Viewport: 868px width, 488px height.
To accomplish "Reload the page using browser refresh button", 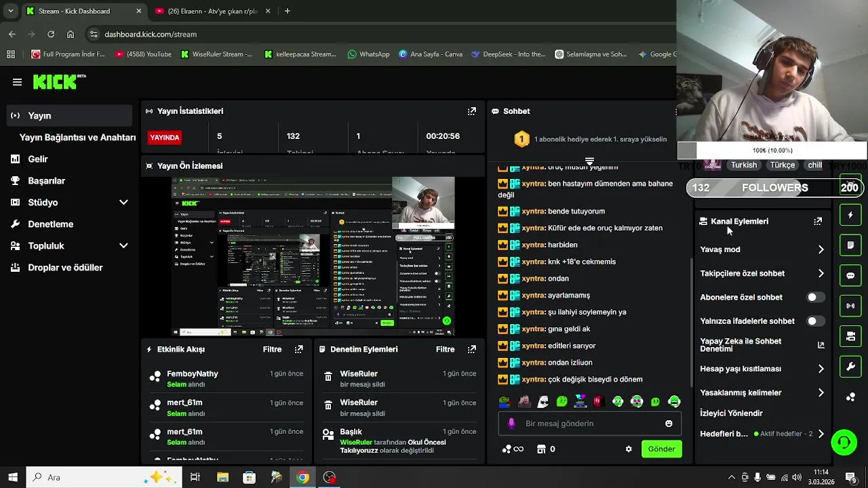I will pyautogui.click(x=51, y=34).
